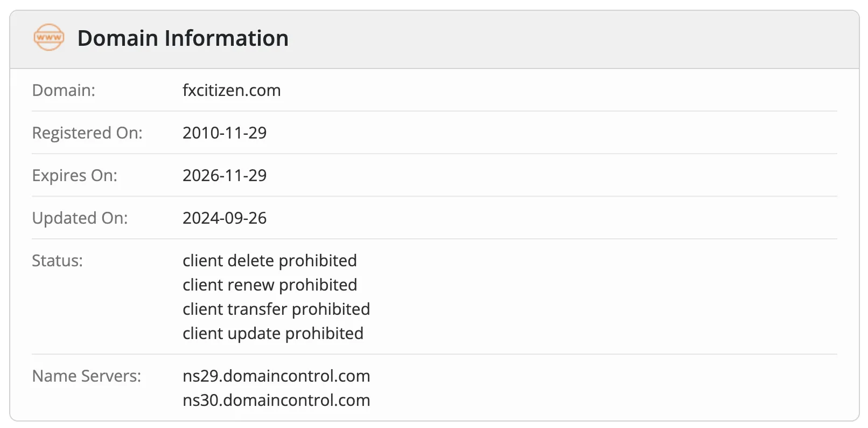Click the orange www globe icon
The width and height of the screenshot is (868, 428).
[x=48, y=38]
